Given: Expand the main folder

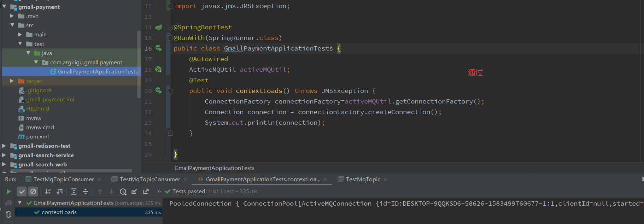Looking at the screenshot, I should [20, 34].
